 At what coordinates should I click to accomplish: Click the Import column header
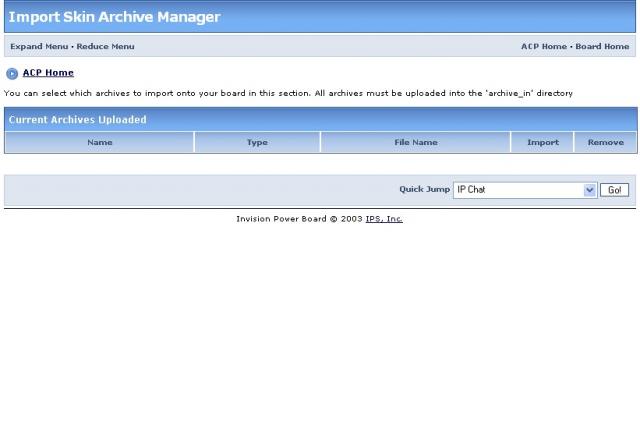coord(542,142)
